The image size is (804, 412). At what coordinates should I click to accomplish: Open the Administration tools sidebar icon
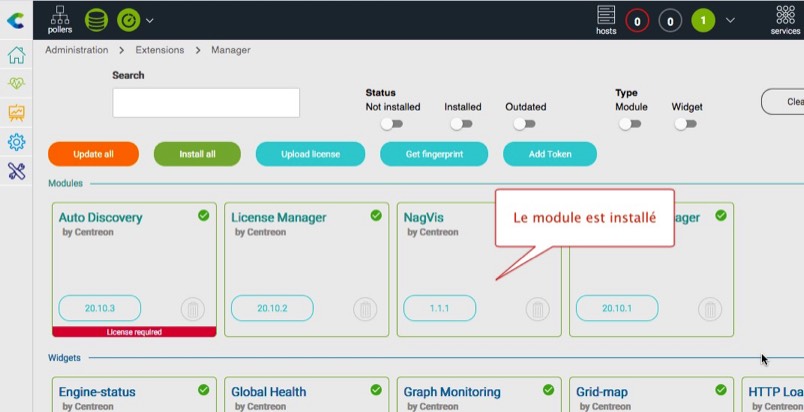pos(16,171)
